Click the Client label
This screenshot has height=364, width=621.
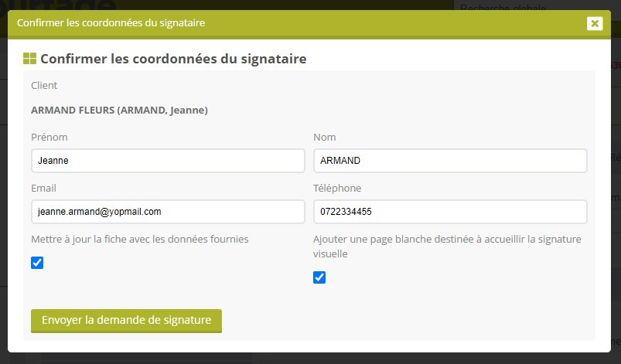coord(44,86)
